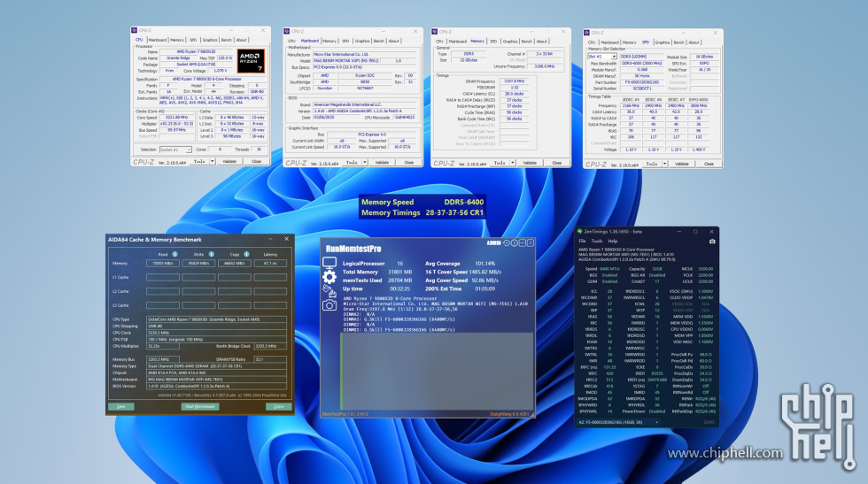Click Close button in CPU-Z Mainboard window
Screen dimensions: 868x484
tap(409, 163)
